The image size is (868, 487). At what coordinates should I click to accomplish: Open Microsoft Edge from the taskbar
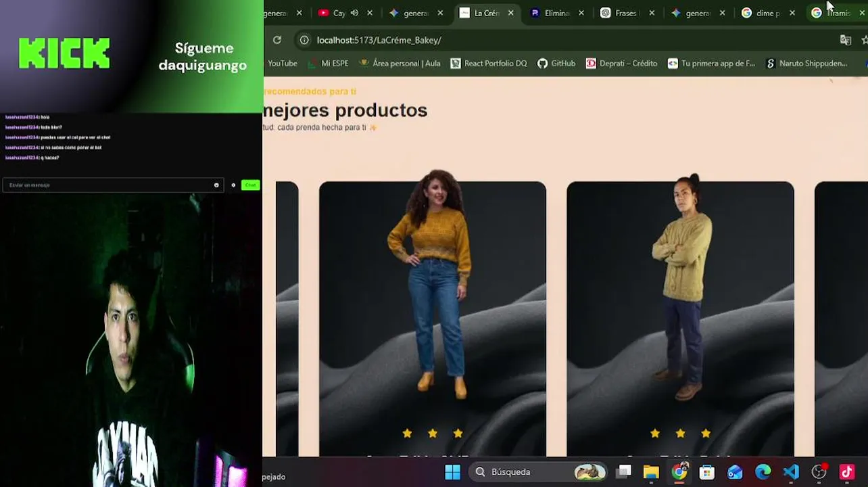[x=763, y=472]
